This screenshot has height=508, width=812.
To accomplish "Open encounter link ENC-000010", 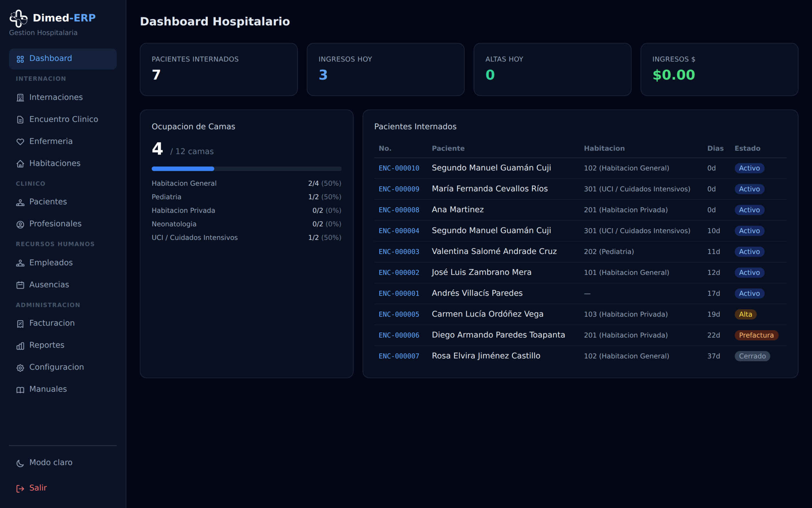I will click(x=399, y=168).
